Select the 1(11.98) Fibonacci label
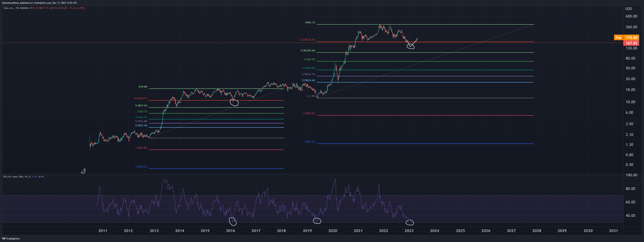Viewport: 644px width, 242px height. [311, 96]
